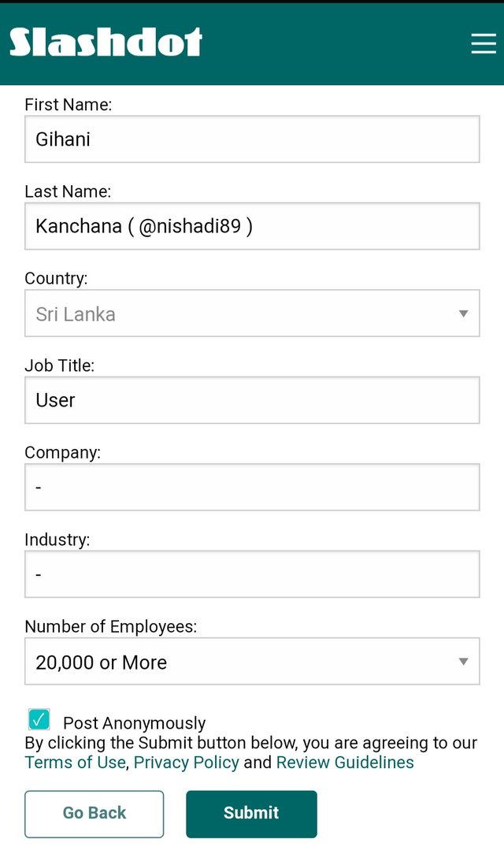Tap the Slashdot logo
This screenshot has height=861, width=504.
click(x=106, y=43)
